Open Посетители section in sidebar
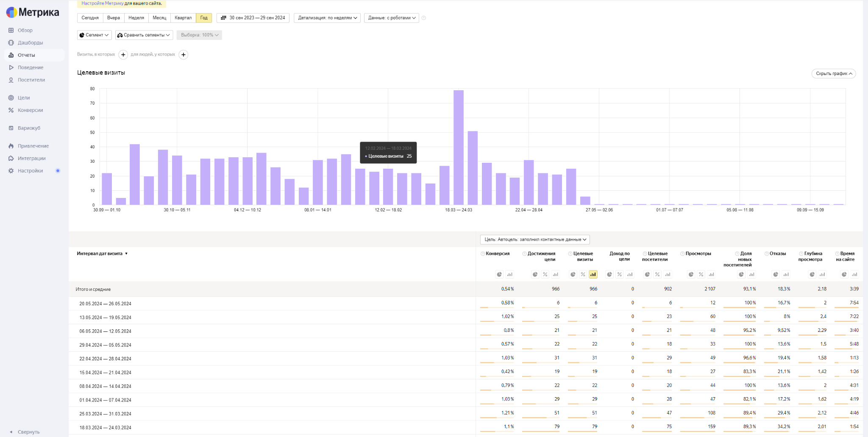This screenshot has height=437, width=868. pos(31,80)
